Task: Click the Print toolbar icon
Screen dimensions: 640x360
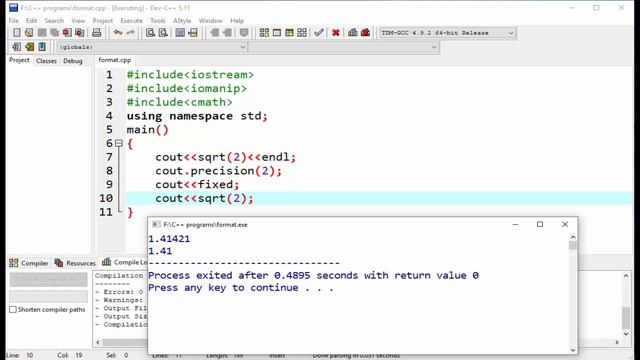Action: click(96, 33)
